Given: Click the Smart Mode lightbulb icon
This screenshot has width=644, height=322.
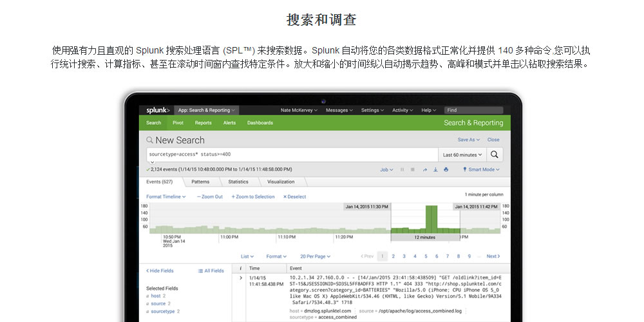Looking at the screenshot, I should coord(465,169).
